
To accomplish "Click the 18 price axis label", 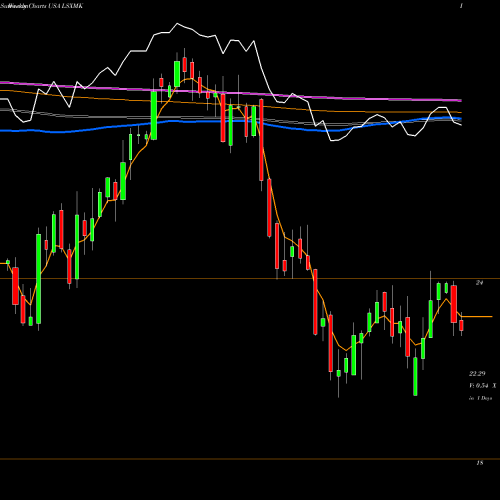I will point(479,463).
